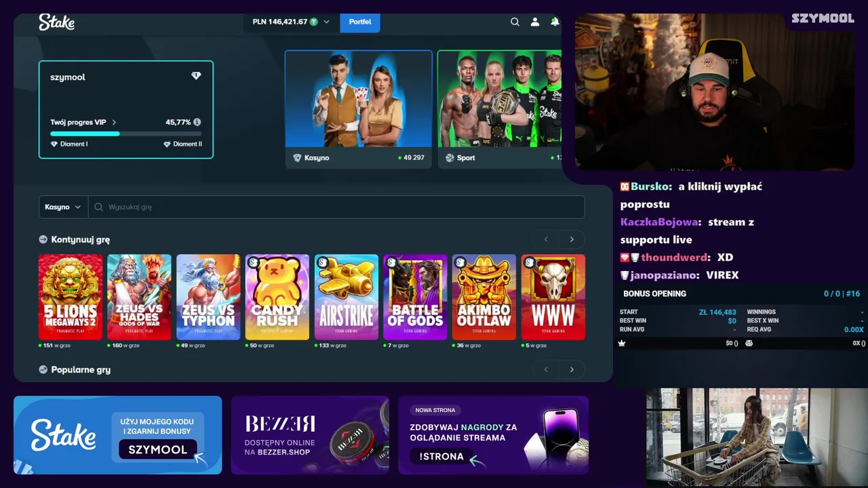Click the Kasyno card chip icon
Viewport: 868px width, 488px height.
pyautogui.click(x=297, y=157)
